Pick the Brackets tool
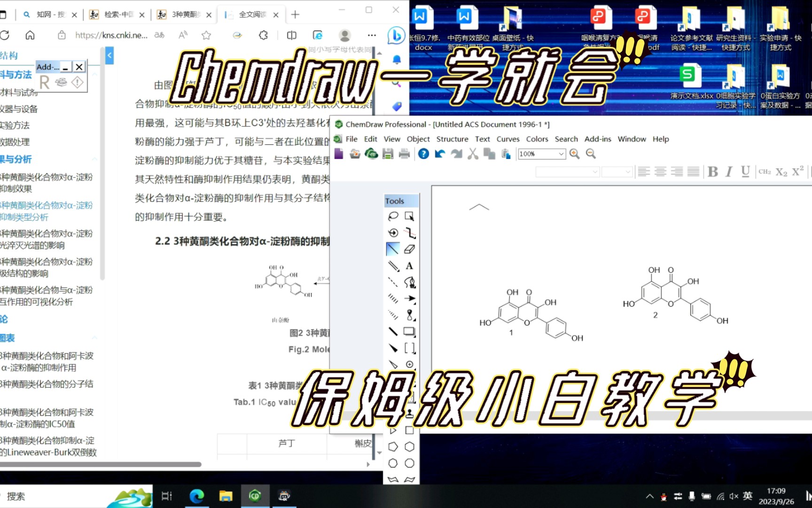The height and width of the screenshot is (508, 812). (409, 348)
